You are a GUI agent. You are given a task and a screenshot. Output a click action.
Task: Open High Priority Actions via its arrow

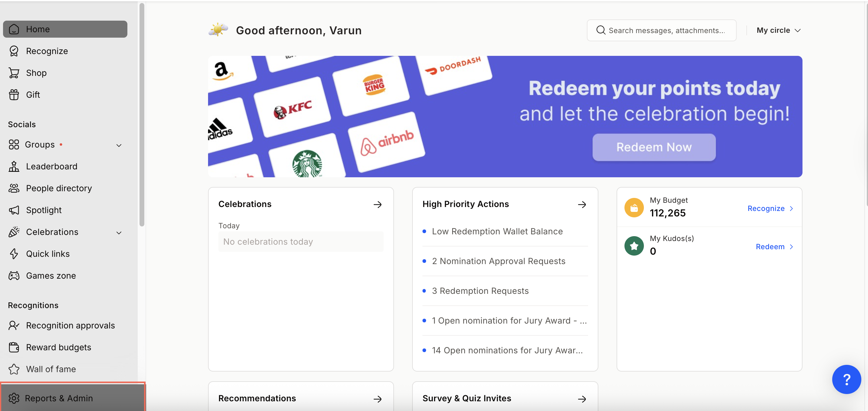click(582, 205)
